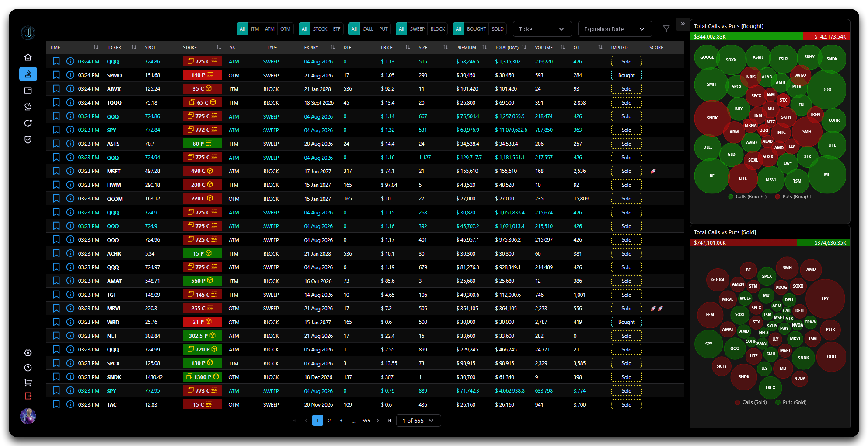Click the Bought tag on WBD row
The image size is (868, 446).
pyautogui.click(x=626, y=322)
